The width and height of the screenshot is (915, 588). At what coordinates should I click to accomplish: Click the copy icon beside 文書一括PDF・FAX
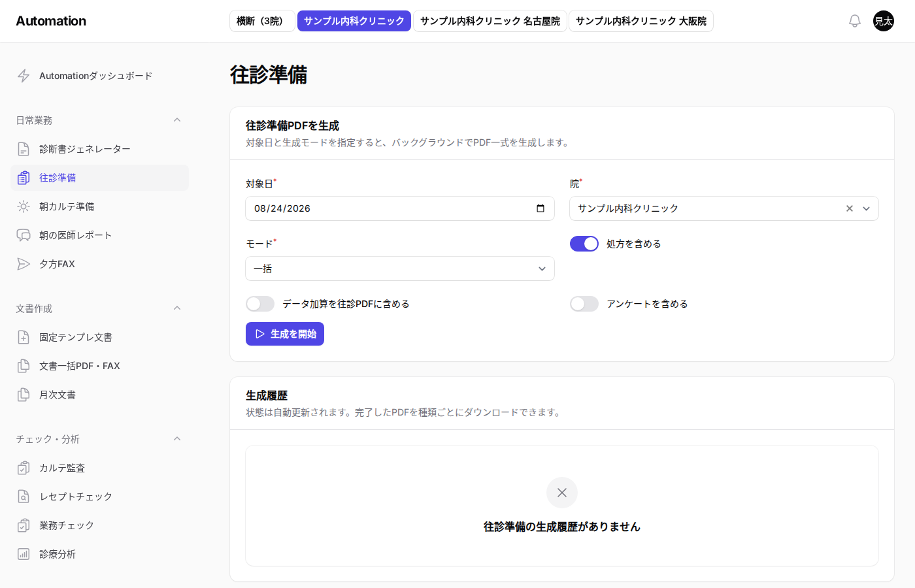coord(24,366)
